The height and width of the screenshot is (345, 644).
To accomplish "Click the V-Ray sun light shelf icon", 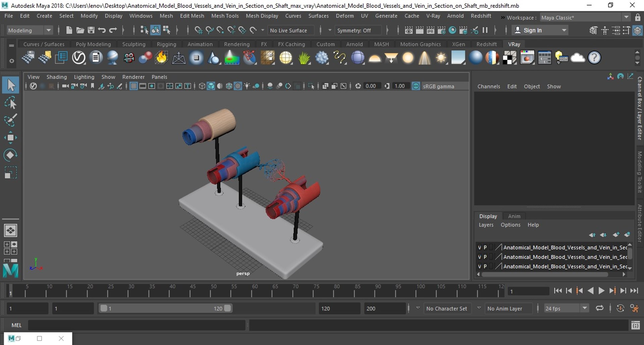I will pos(441,58).
